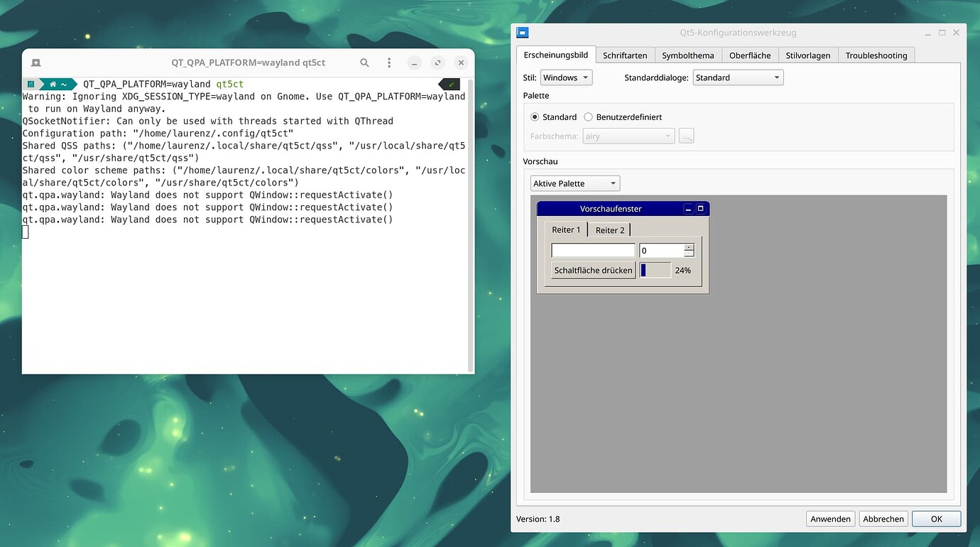980x547 pixels.
Task: Switch to the Schriftarten tab
Action: point(625,55)
